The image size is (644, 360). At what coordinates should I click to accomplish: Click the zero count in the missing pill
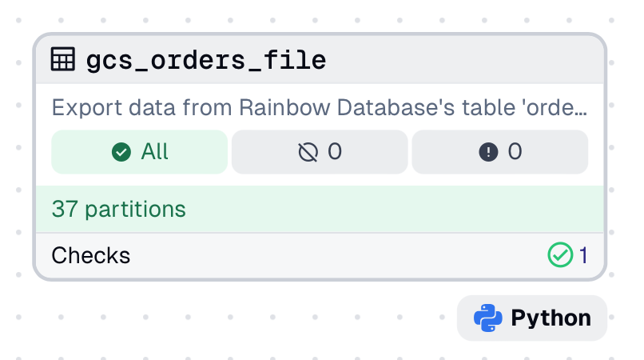click(x=335, y=152)
